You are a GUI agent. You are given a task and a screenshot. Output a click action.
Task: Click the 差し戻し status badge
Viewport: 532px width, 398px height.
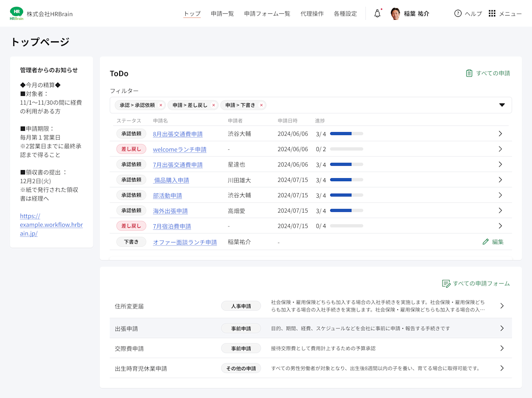coord(131,149)
